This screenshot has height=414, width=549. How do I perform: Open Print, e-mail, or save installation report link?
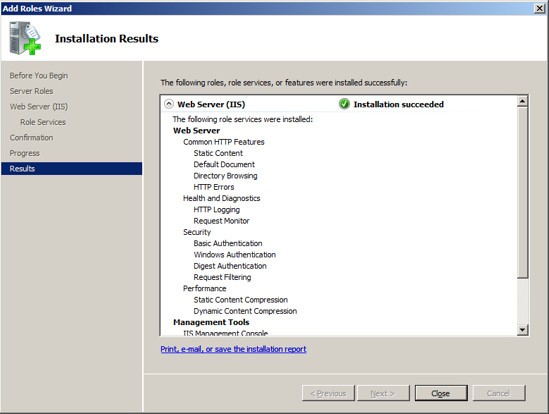tap(233, 349)
